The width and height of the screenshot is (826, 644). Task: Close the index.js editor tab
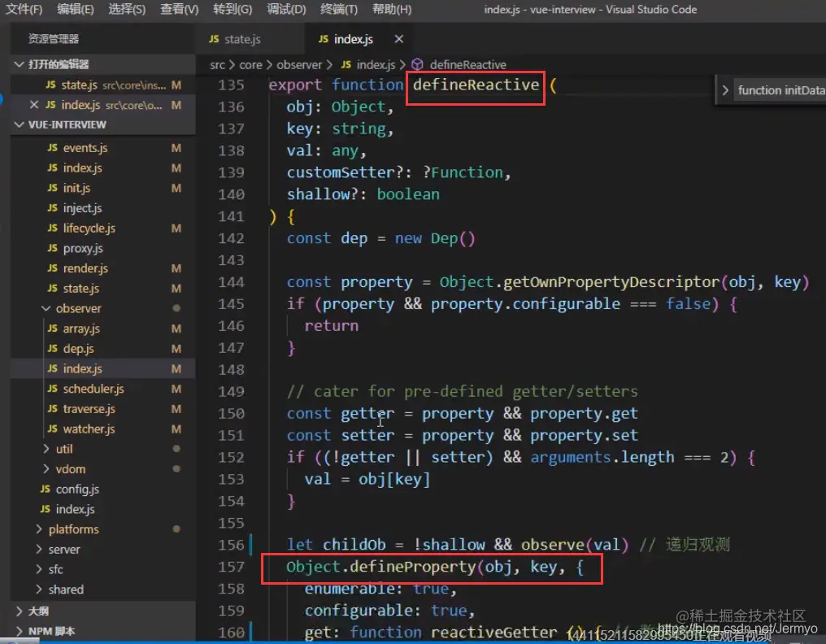(x=399, y=39)
